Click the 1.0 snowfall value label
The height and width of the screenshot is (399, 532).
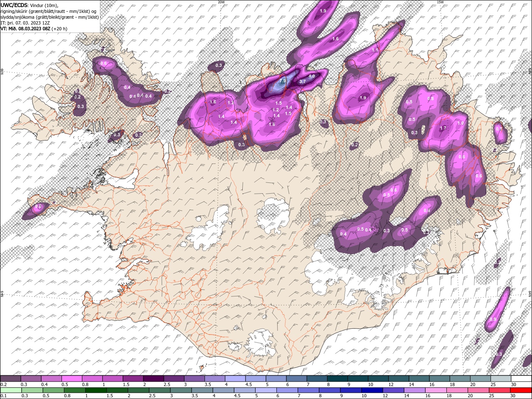point(461,123)
